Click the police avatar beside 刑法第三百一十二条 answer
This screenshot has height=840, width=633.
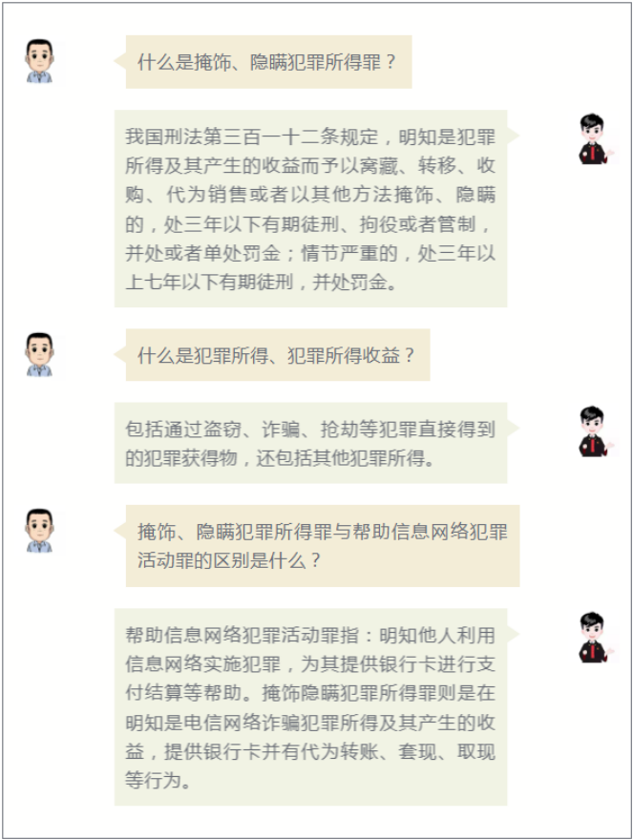595,138
